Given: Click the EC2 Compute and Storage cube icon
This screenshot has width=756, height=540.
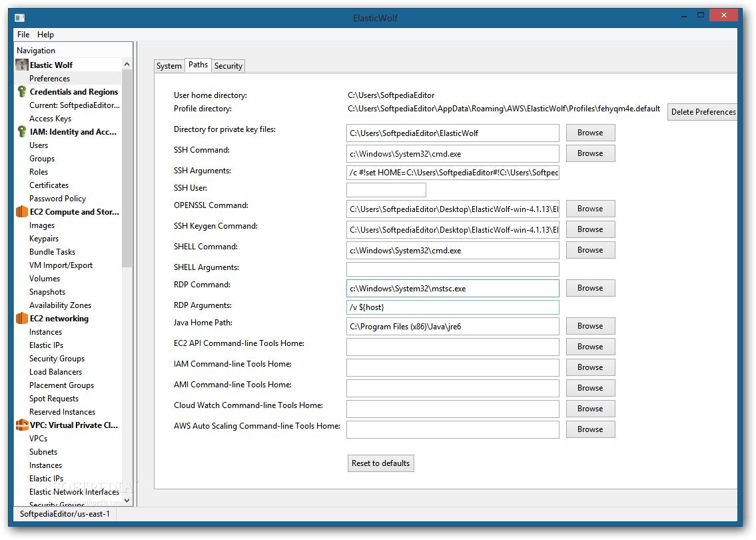Looking at the screenshot, I should pyautogui.click(x=22, y=212).
